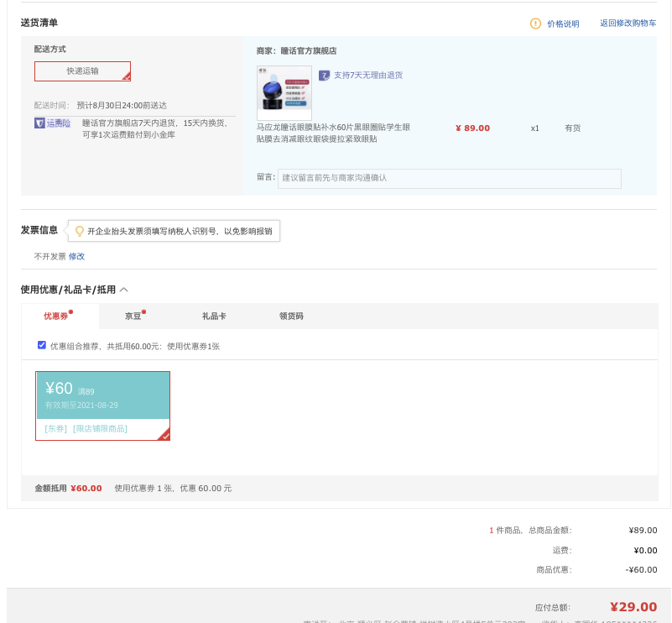This screenshot has width=672, height=623.
Task: Click the 不开发票 invoice status
Action: tap(49, 256)
